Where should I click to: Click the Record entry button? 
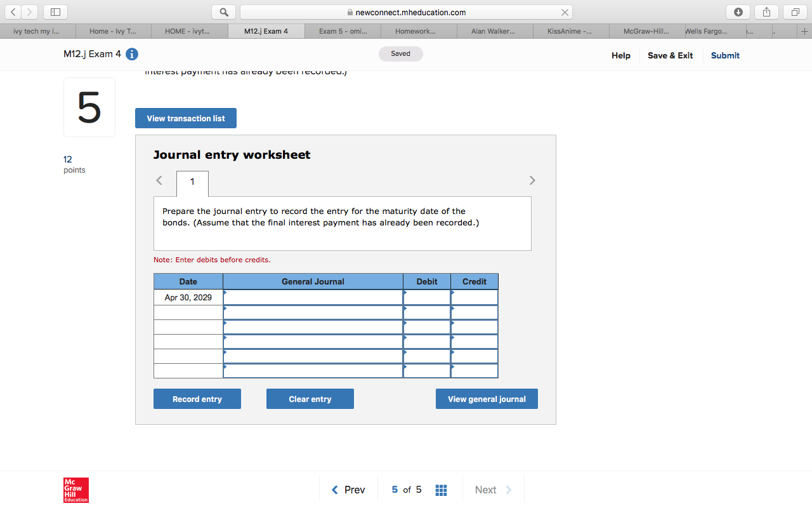click(197, 399)
